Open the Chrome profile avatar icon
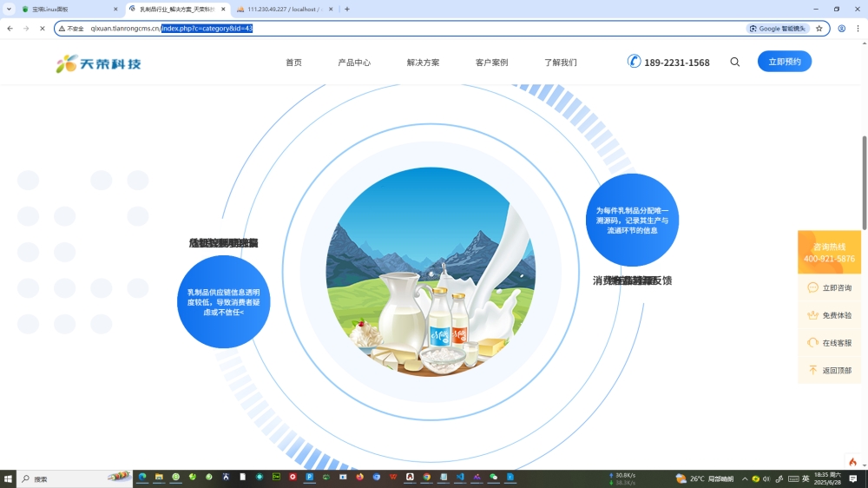The width and height of the screenshot is (868, 488). (841, 29)
